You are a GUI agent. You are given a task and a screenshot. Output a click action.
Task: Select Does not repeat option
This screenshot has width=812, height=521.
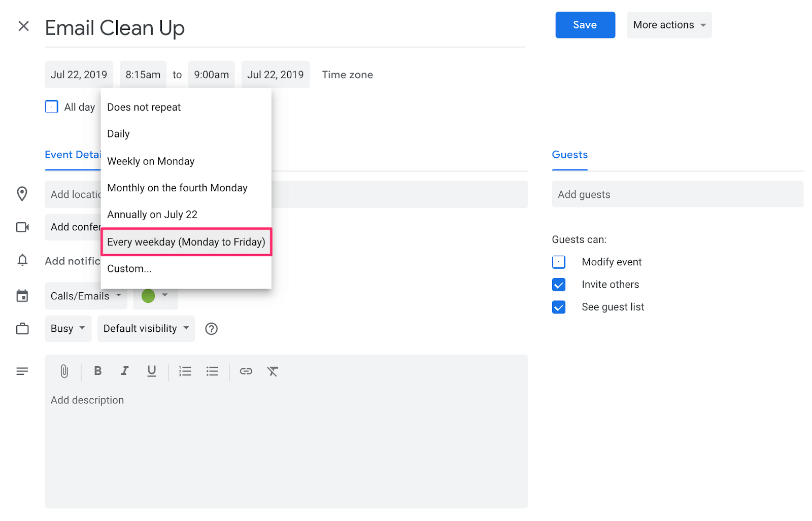[x=186, y=107]
